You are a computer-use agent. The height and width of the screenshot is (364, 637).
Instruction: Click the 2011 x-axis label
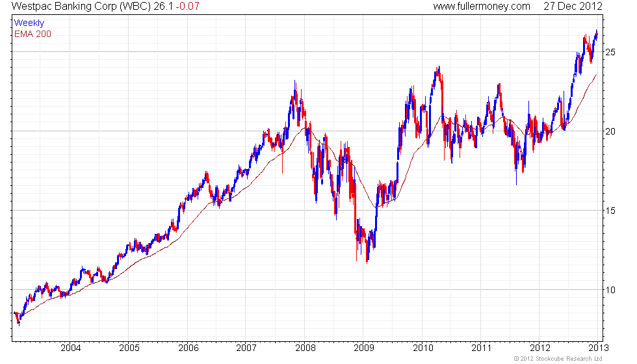point(481,348)
